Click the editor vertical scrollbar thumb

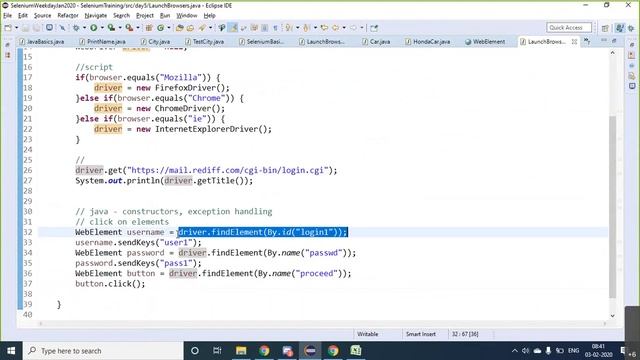point(612,207)
